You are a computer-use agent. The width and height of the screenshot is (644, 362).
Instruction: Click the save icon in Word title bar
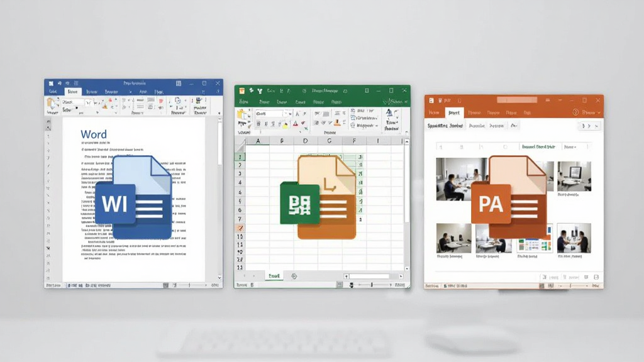tap(51, 84)
